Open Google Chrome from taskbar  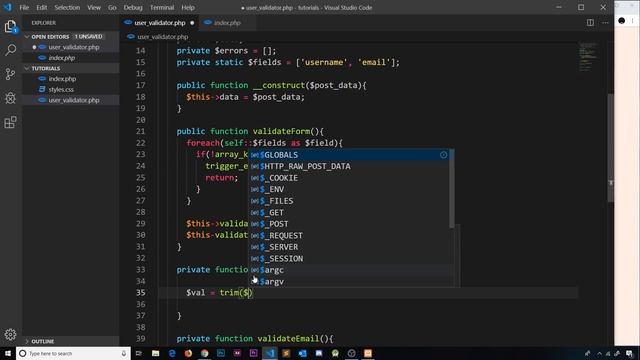point(204,353)
